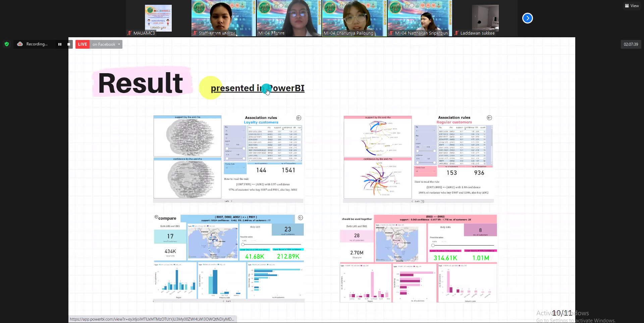The height and width of the screenshot is (323, 644).
Task: Click the red LIVE indicator badge
Action: (x=83, y=44)
